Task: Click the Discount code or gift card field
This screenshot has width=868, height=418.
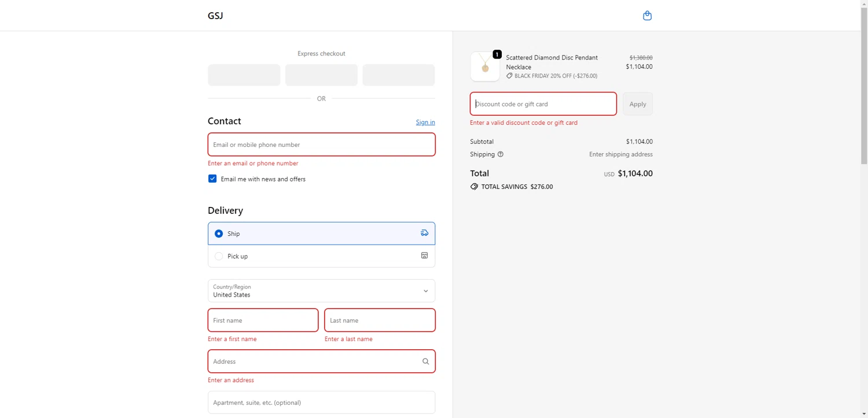Action: tap(543, 104)
